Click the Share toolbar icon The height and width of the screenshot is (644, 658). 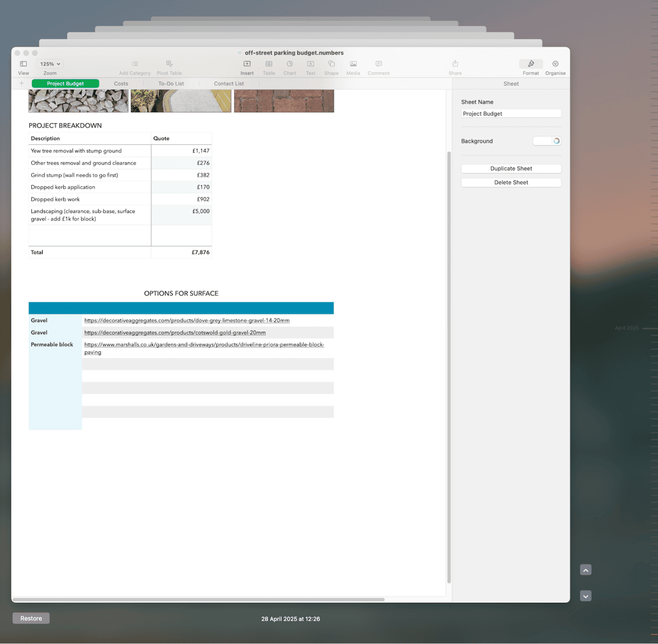coord(455,64)
